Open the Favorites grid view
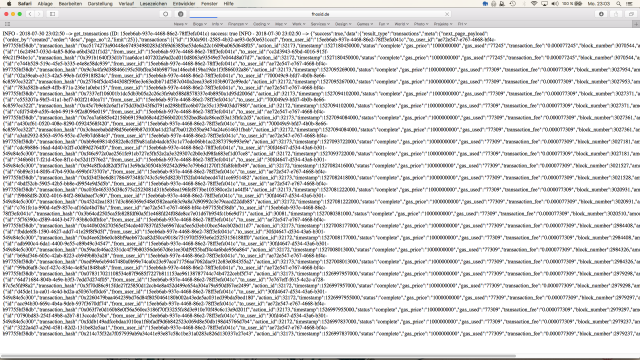The height and width of the screenshot is (360, 640). pos(7,24)
